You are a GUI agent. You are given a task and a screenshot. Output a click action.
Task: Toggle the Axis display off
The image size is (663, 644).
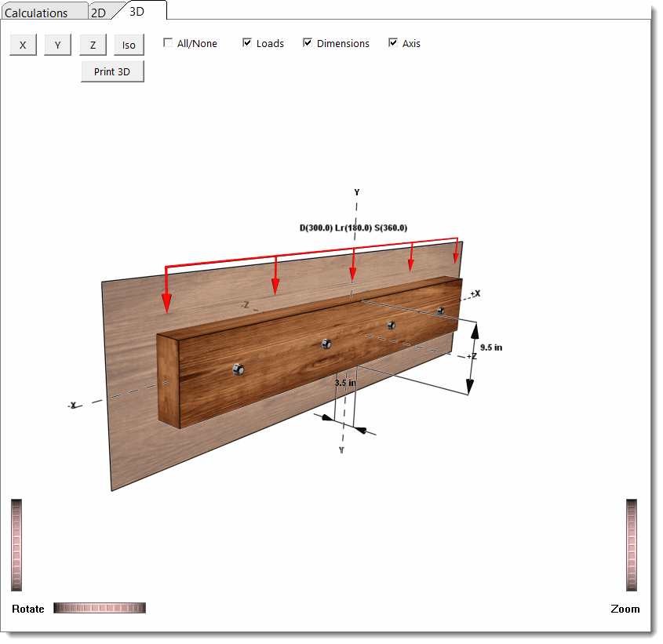click(x=393, y=43)
